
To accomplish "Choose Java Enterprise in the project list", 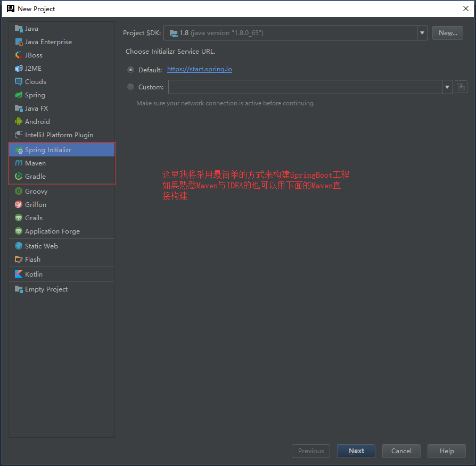I will coord(48,42).
